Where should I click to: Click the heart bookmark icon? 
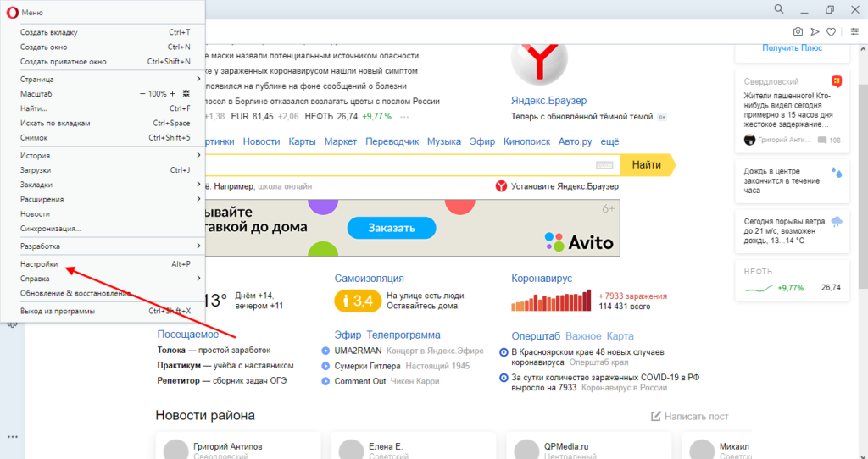(x=831, y=32)
